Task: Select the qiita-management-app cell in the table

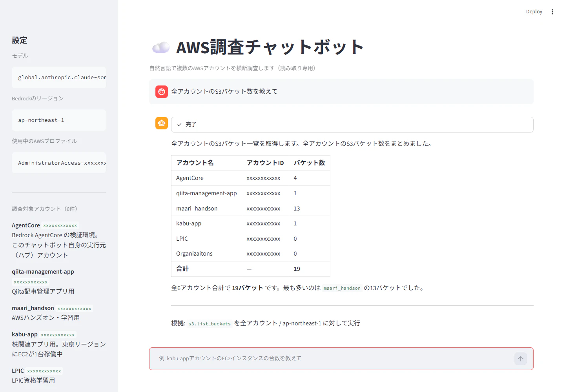Action: (x=206, y=193)
